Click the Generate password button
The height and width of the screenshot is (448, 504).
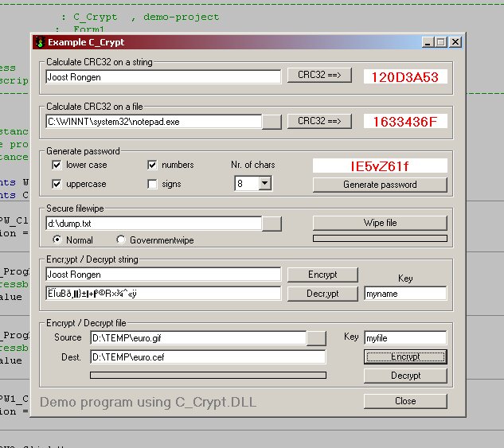(x=379, y=185)
